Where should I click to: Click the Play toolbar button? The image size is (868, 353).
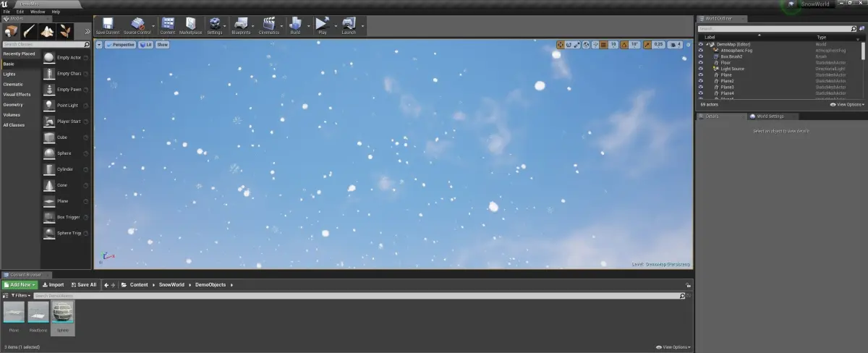[x=323, y=26]
